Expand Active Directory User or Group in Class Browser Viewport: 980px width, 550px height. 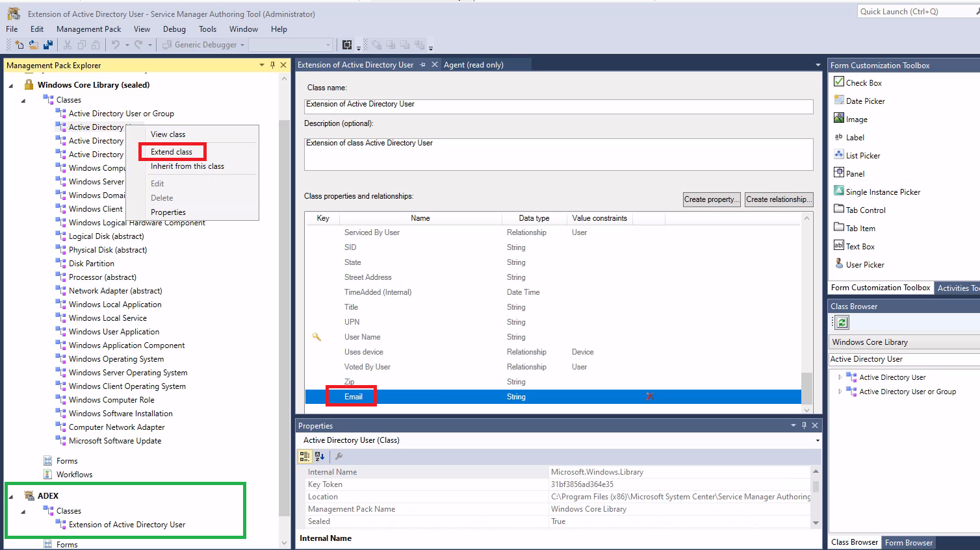(x=840, y=392)
